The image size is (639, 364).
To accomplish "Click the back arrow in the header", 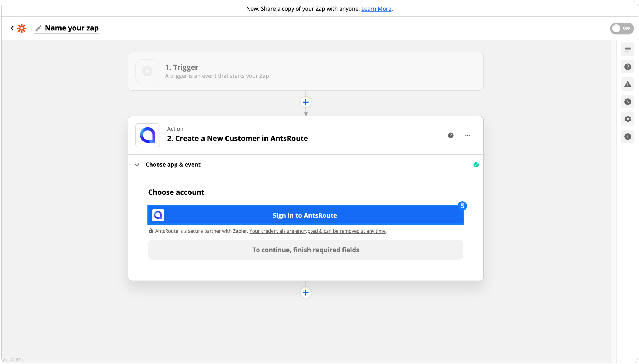I will [12, 28].
